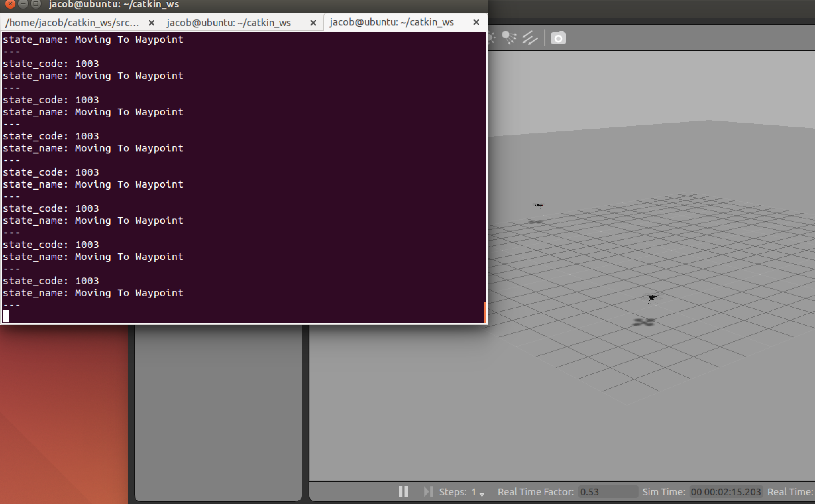Add a directional light in Gazebo toolbar
The image size is (815, 504).
point(530,38)
